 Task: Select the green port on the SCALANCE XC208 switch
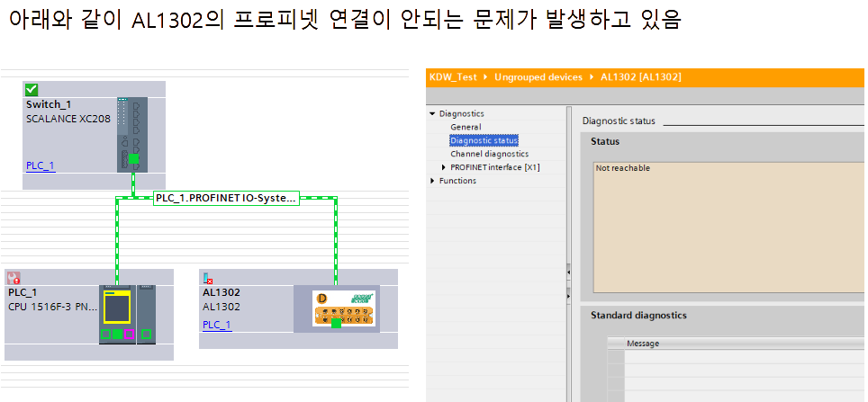tap(133, 159)
